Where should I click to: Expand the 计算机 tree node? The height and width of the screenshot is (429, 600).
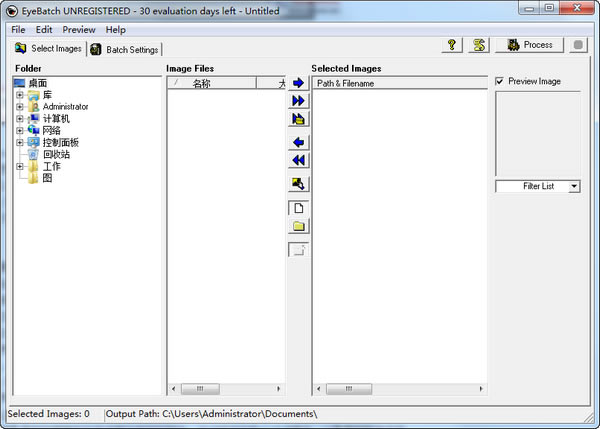(x=20, y=119)
